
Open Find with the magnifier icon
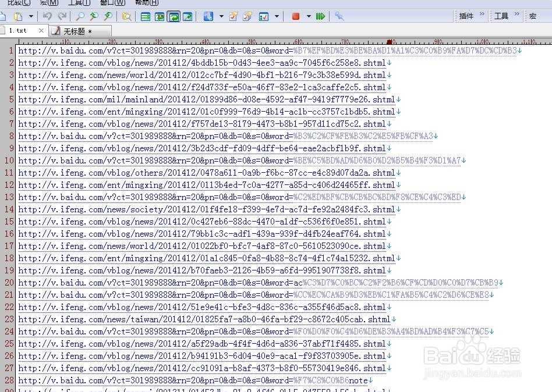80,16
